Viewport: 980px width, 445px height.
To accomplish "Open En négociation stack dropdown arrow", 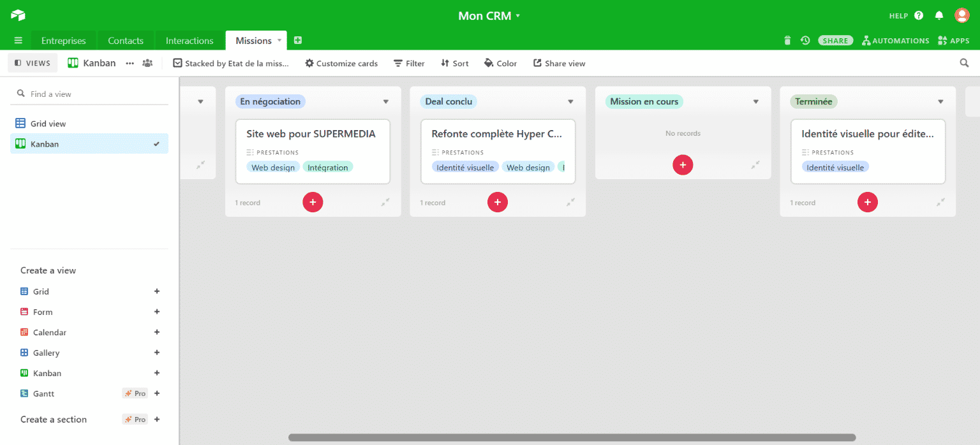I will [x=385, y=101].
